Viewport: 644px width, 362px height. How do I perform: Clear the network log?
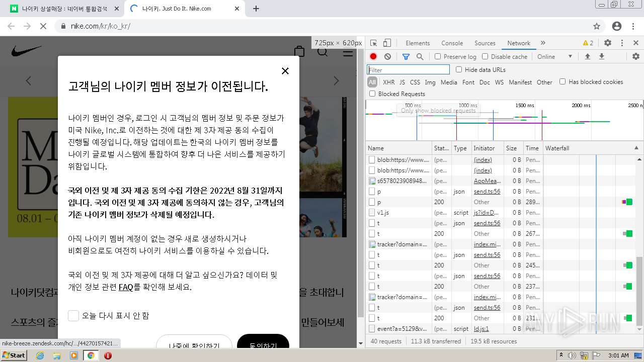[387, 57]
